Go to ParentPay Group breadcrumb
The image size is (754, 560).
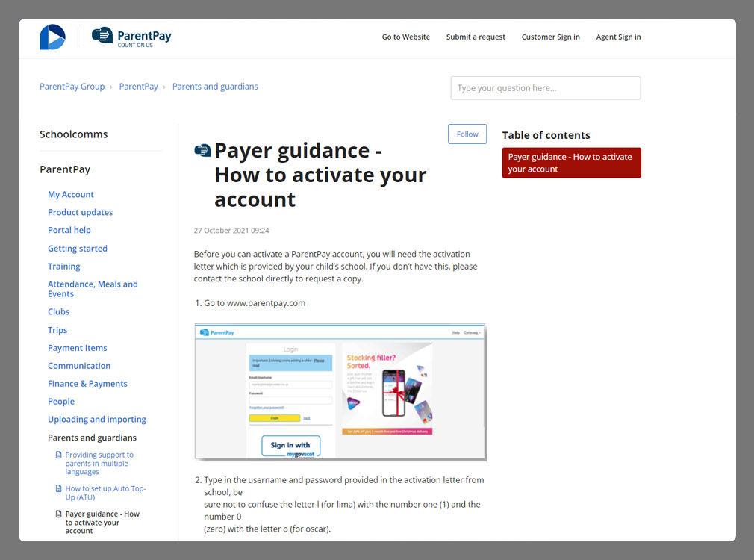point(72,87)
